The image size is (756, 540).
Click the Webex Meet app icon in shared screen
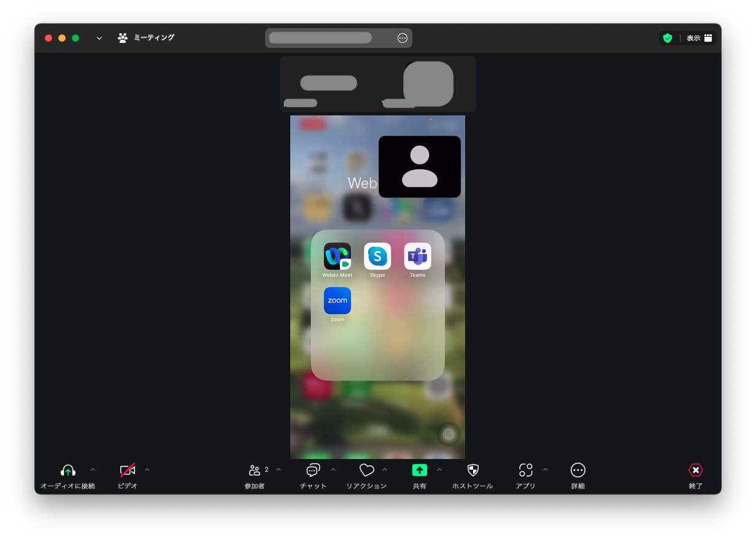point(337,256)
